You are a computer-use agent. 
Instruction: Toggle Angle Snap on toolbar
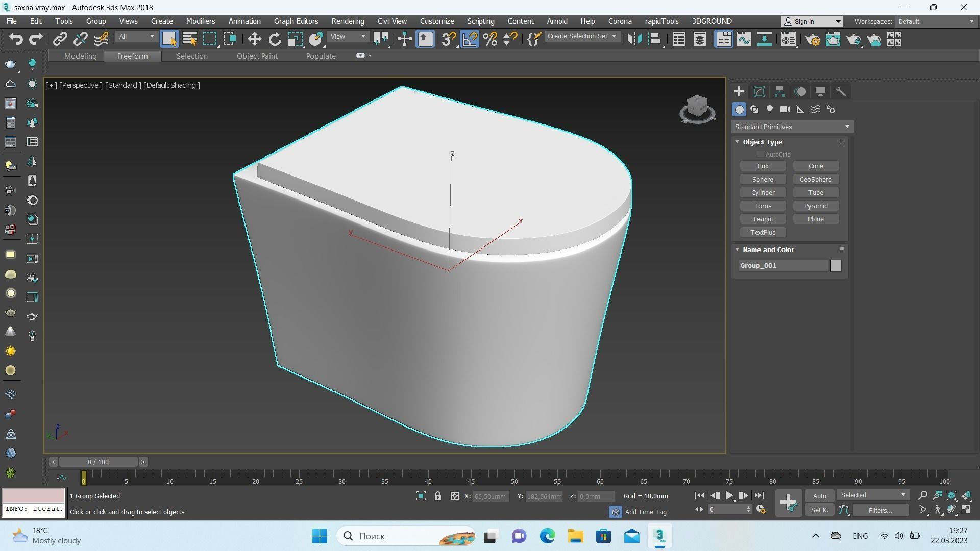470,39
